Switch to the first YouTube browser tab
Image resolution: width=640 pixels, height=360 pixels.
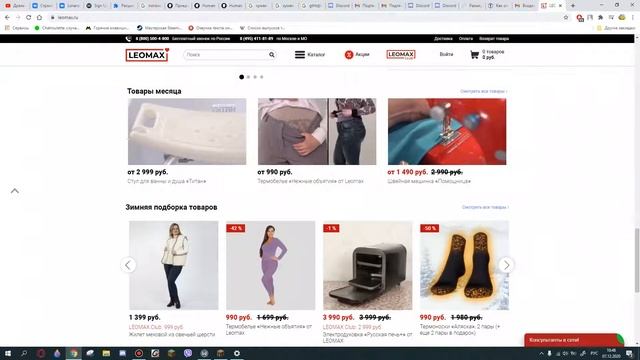[x=15, y=6]
